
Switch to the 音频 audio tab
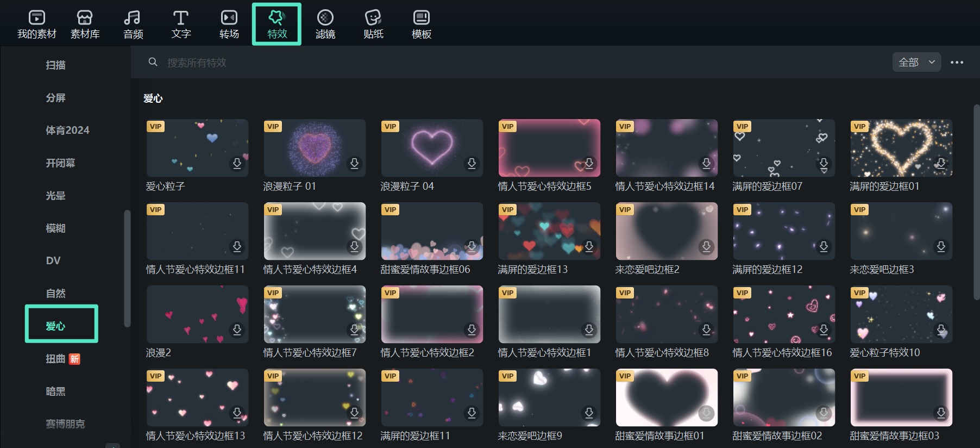(x=133, y=24)
